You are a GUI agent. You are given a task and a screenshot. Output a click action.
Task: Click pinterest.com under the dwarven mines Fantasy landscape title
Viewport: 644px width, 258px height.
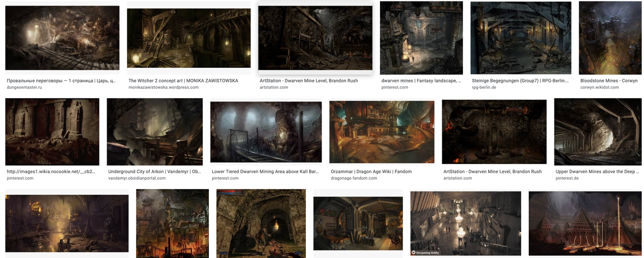pos(394,88)
